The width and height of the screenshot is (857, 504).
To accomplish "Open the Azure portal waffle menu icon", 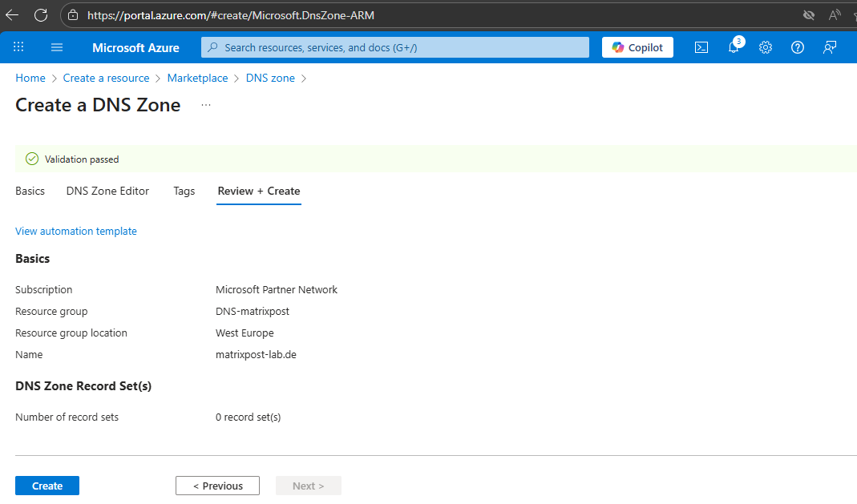I will click(x=18, y=47).
